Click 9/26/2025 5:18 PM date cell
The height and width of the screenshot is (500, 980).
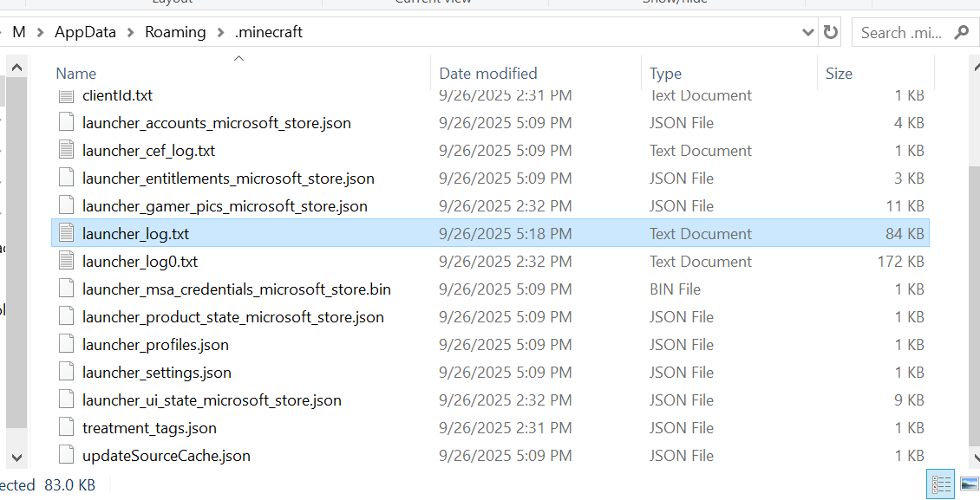505,233
